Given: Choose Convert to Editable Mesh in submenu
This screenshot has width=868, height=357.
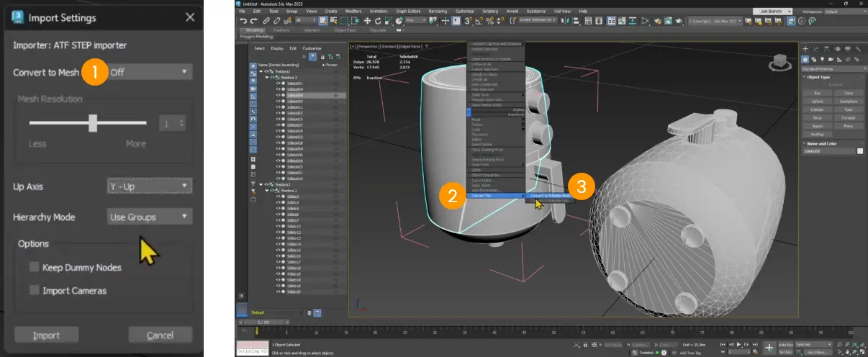Looking at the screenshot, I should coord(549,195).
